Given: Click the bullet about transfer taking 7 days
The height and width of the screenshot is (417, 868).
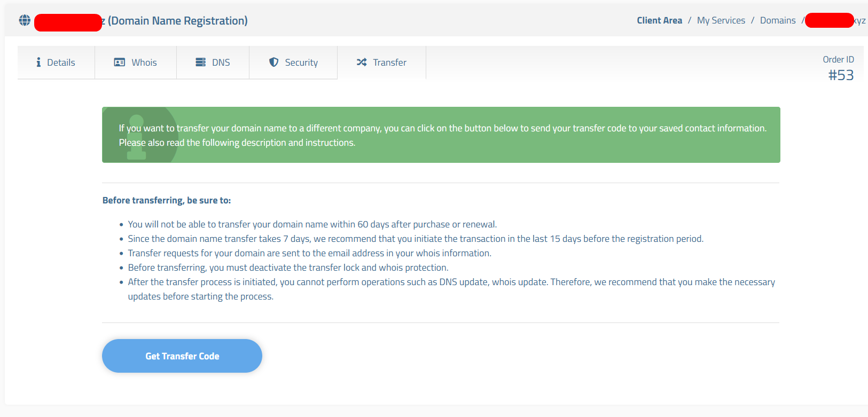Looking at the screenshot, I should (x=416, y=239).
